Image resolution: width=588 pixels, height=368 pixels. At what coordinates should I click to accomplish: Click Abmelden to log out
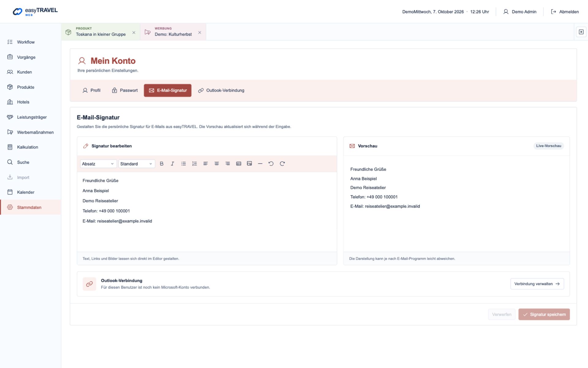565,12
